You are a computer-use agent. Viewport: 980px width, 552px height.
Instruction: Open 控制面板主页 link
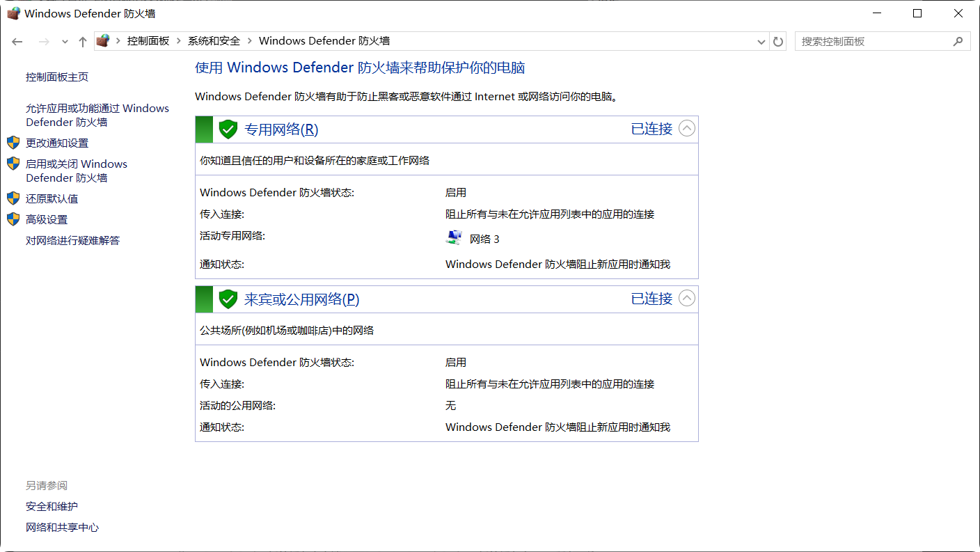(x=57, y=77)
